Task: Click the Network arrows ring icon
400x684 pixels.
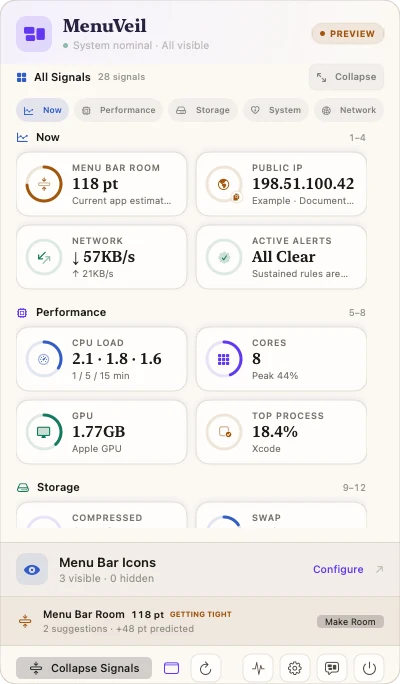Action: [x=44, y=257]
